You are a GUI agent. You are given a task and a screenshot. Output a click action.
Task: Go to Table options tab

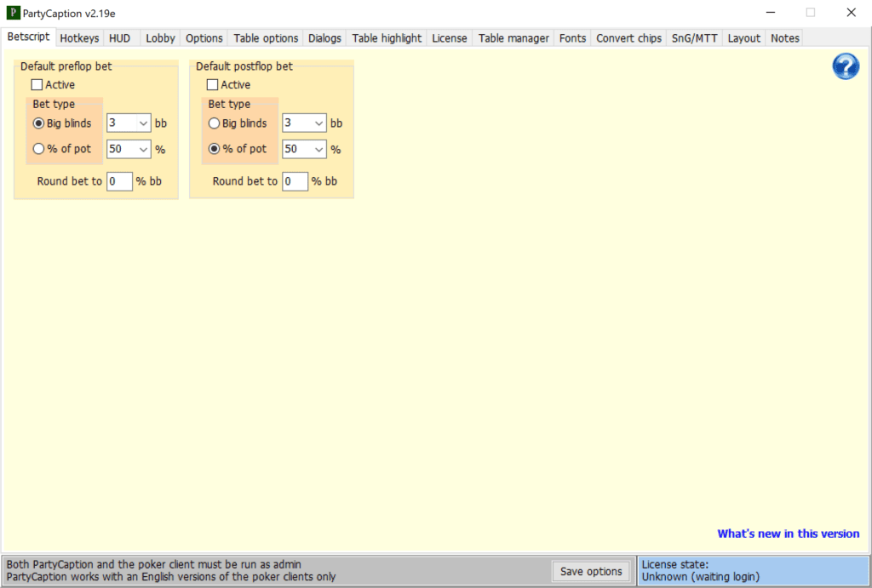pyautogui.click(x=266, y=37)
